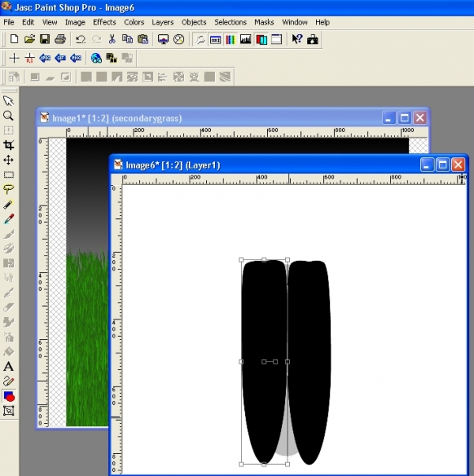The width and height of the screenshot is (474, 476).
Task: Click the Undo arrow icon
Action: [81, 40]
